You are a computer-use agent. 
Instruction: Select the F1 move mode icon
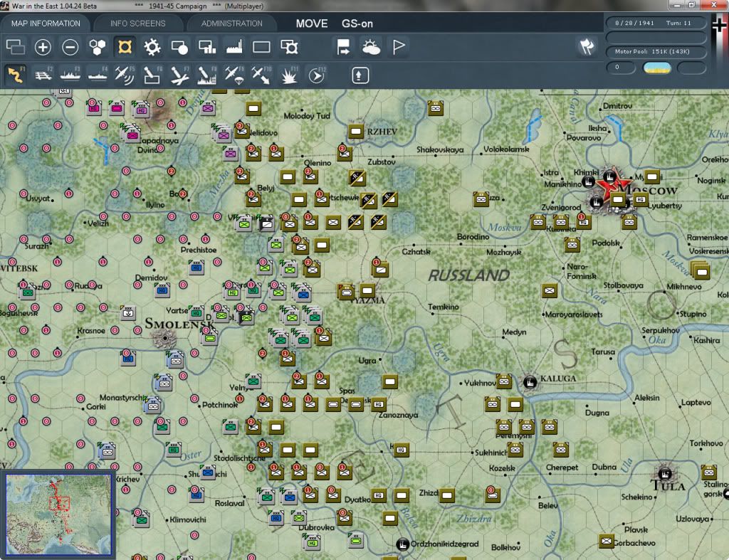16,75
